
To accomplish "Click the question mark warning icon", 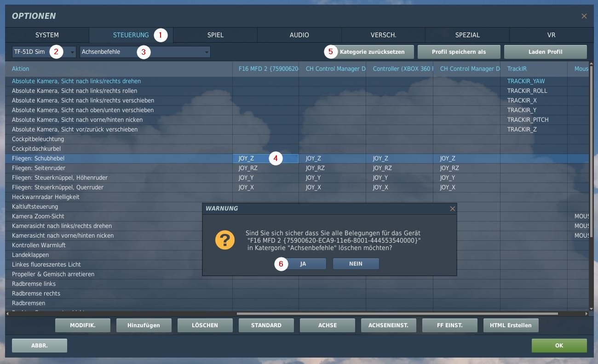I will click(225, 240).
